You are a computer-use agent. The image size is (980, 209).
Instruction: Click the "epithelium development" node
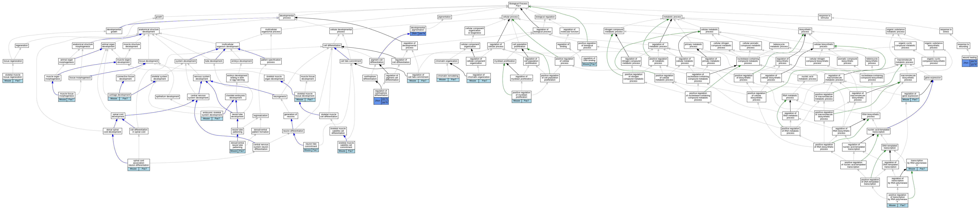pos(167,97)
